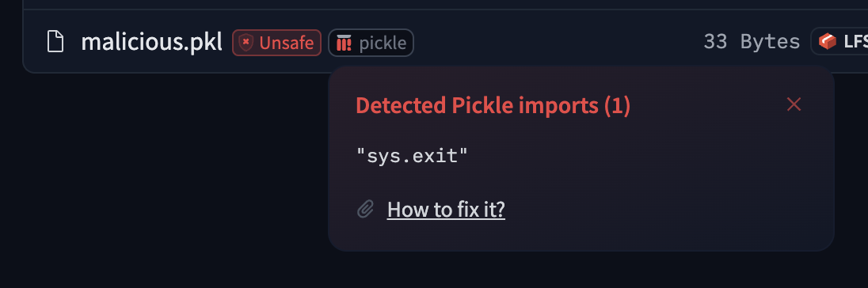Screen dimensions: 868x288
Task: Click the document icon beside malicious.pkl
Action: point(55,42)
